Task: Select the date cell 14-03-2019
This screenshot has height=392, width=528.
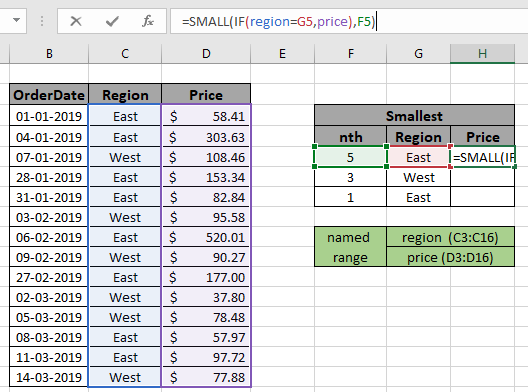Action: coord(49,377)
